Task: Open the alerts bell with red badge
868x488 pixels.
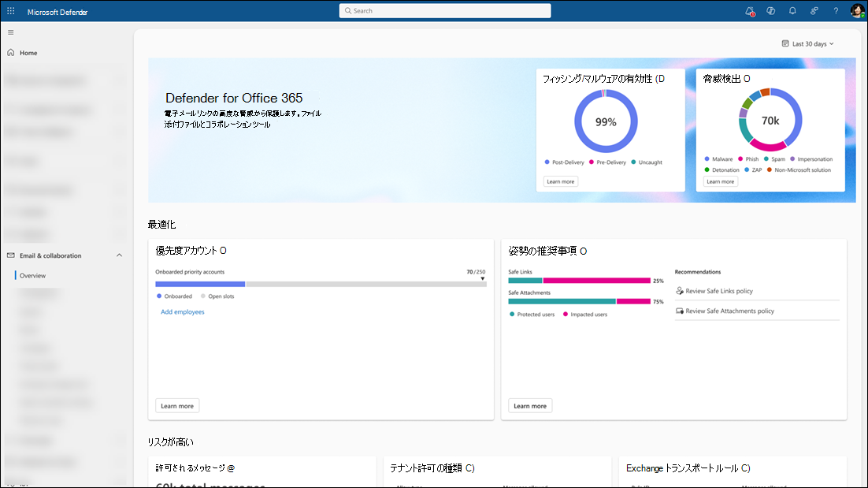Action: coord(749,11)
